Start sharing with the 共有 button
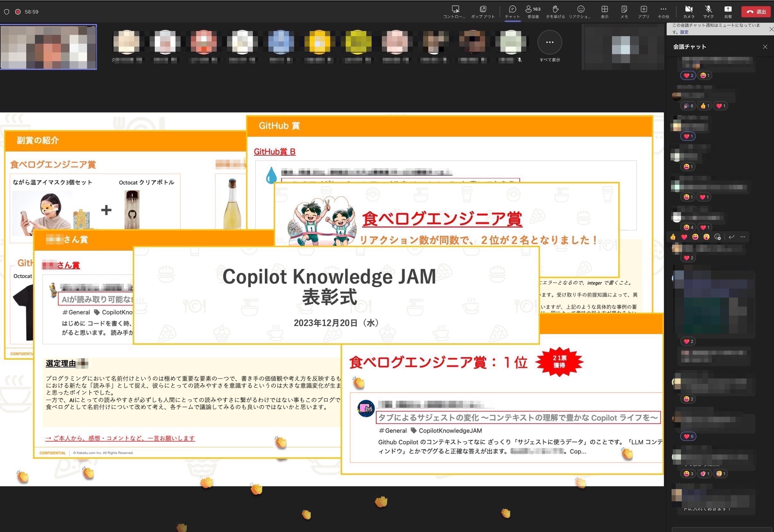Screen dimensions: 774x532 (728, 12)
